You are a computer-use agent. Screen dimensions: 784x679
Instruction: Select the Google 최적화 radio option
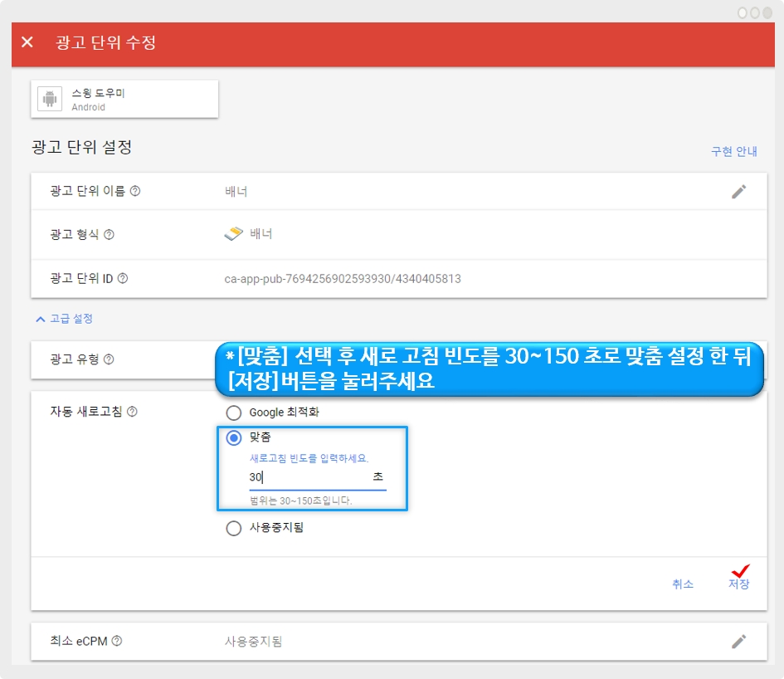pyautogui.click(x=234, y=413)
